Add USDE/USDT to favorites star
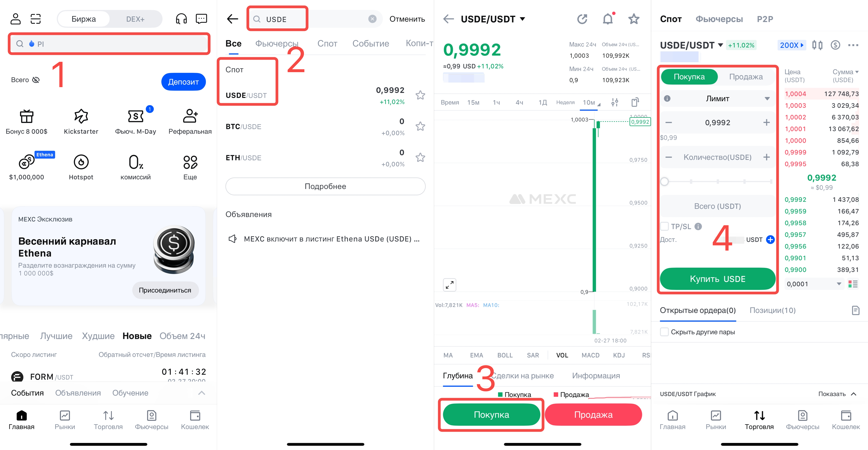Image resolution: width=868 pixels, height=450 pixels. 633,19
